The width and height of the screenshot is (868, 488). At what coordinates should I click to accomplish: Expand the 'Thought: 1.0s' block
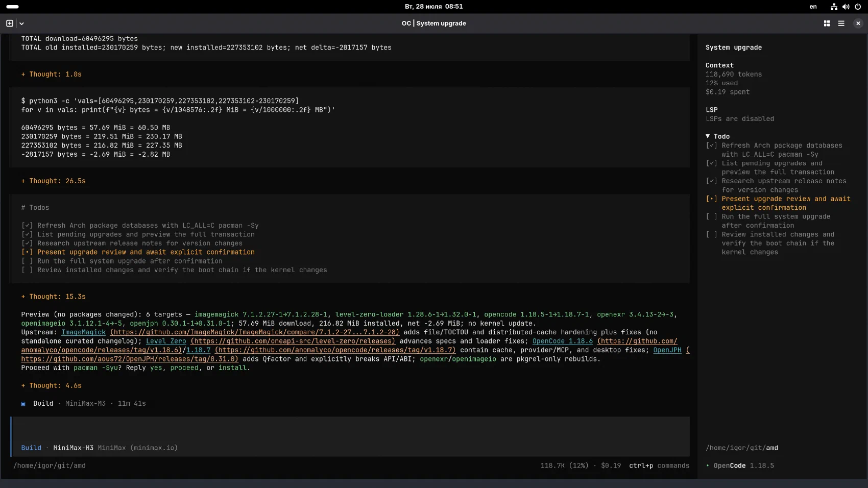pos(52,75)
